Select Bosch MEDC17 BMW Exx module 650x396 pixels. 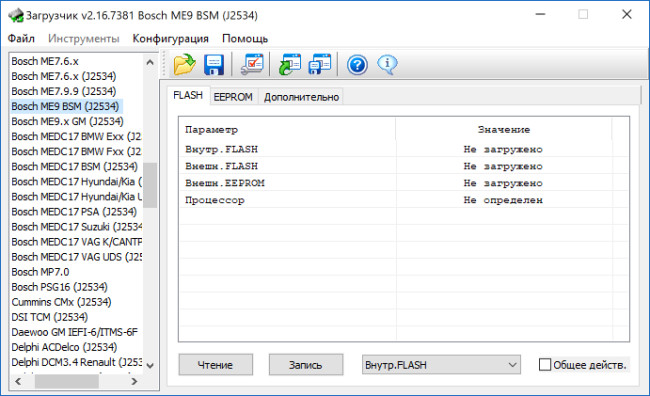[76, 136]
